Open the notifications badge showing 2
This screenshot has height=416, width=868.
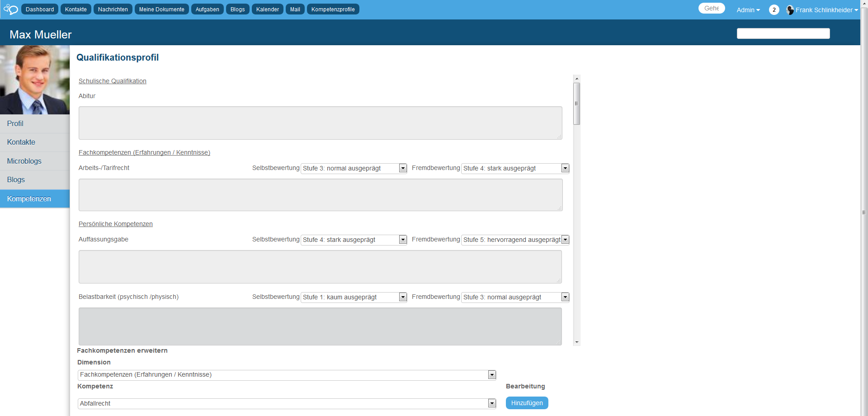tap(774, 10)
